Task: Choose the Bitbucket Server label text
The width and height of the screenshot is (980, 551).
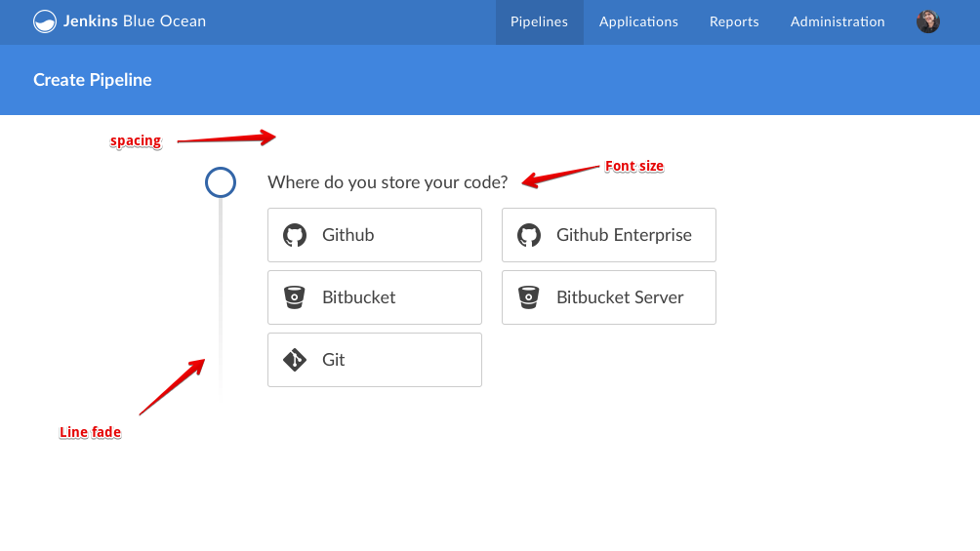Action: [x=620, y=297]
